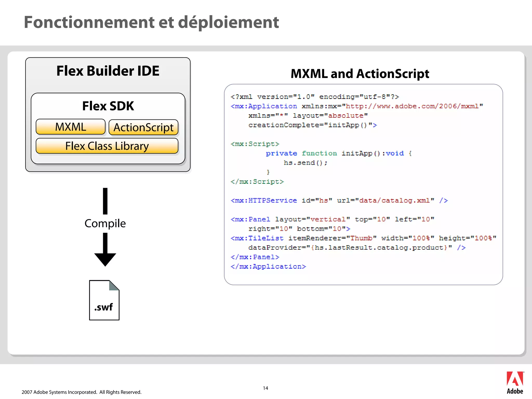
Task: Click the Flex SDK heading
Action: (x=108, y=106)
